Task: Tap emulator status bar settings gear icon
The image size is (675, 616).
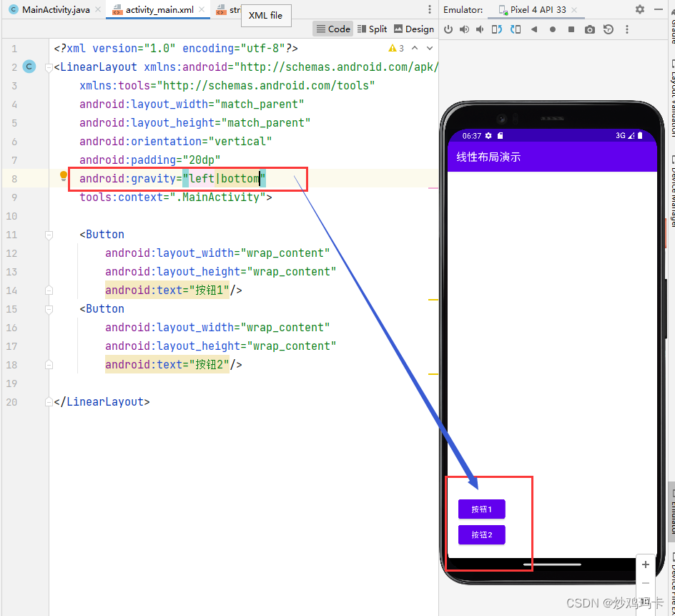Action: click(x=488, y=136)
